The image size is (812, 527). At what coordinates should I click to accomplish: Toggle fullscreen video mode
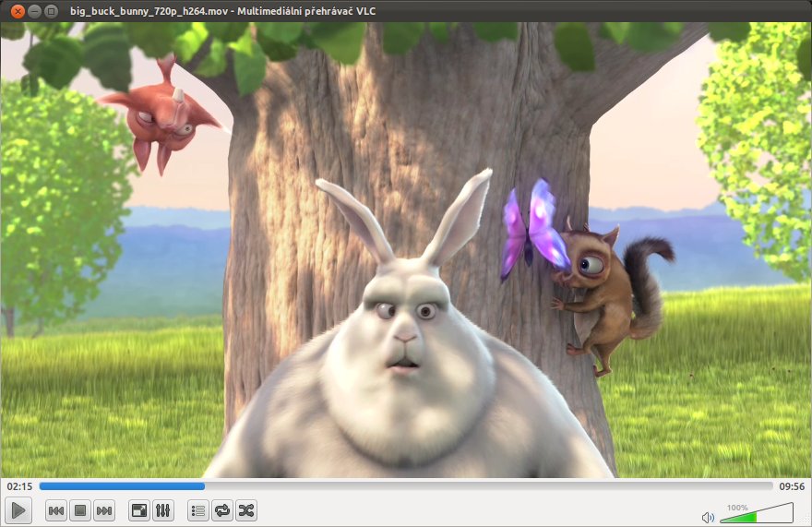coord(138,511)
